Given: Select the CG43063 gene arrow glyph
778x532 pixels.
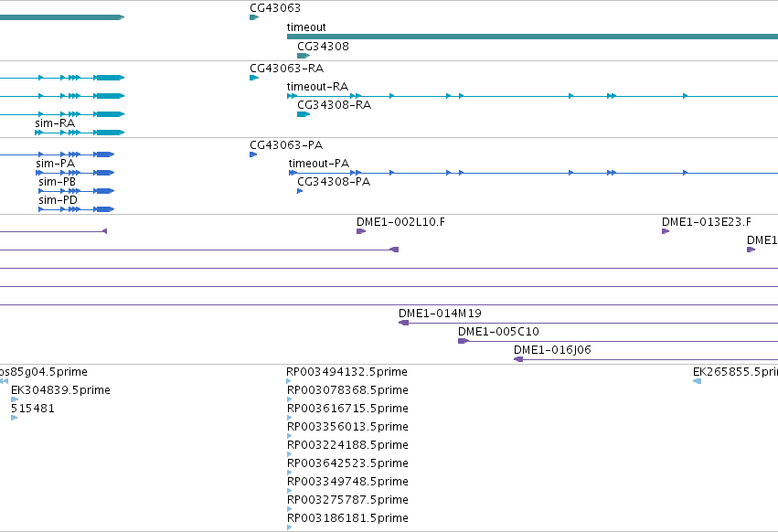Looking at the screenshot, I should click(254, 17).
